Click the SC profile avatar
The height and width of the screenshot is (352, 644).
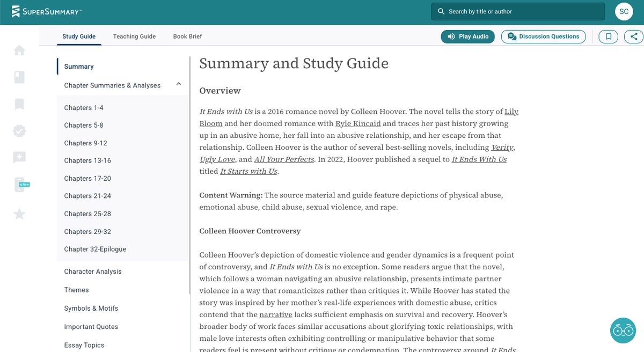point(624,11)
